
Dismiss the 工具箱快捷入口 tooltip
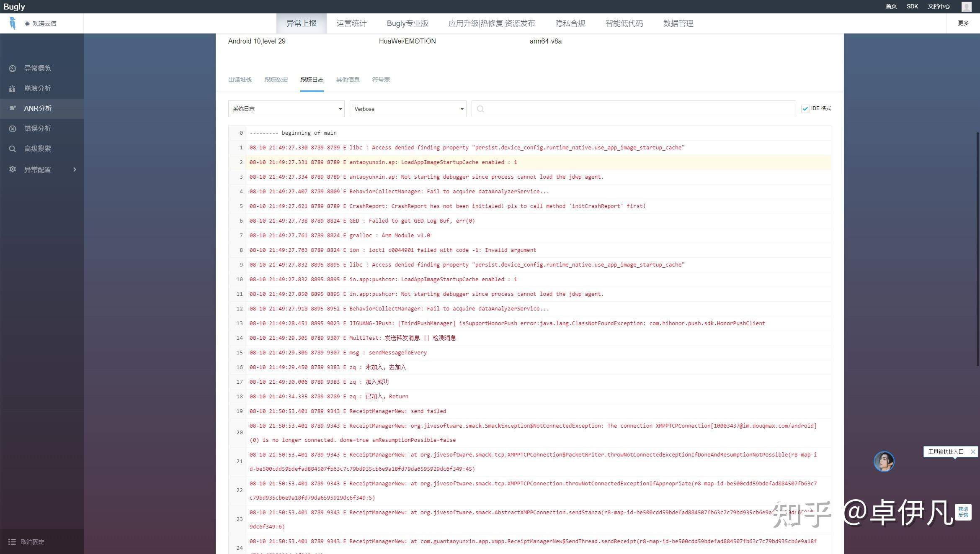[973, 451]
